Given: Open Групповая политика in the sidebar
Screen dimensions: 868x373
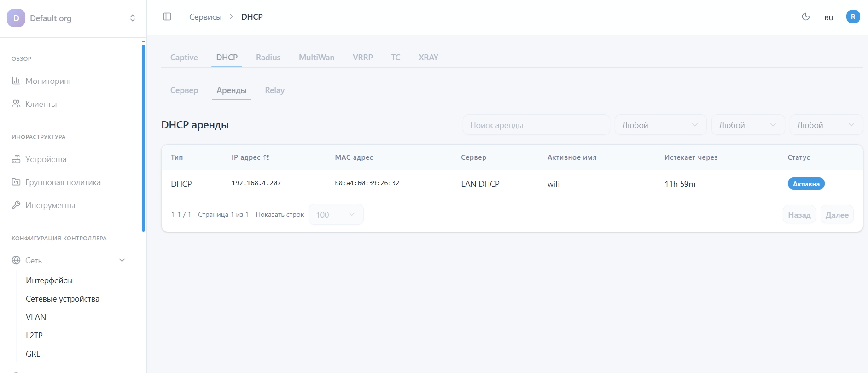Looking at the screenshot, I should (63, 182).
